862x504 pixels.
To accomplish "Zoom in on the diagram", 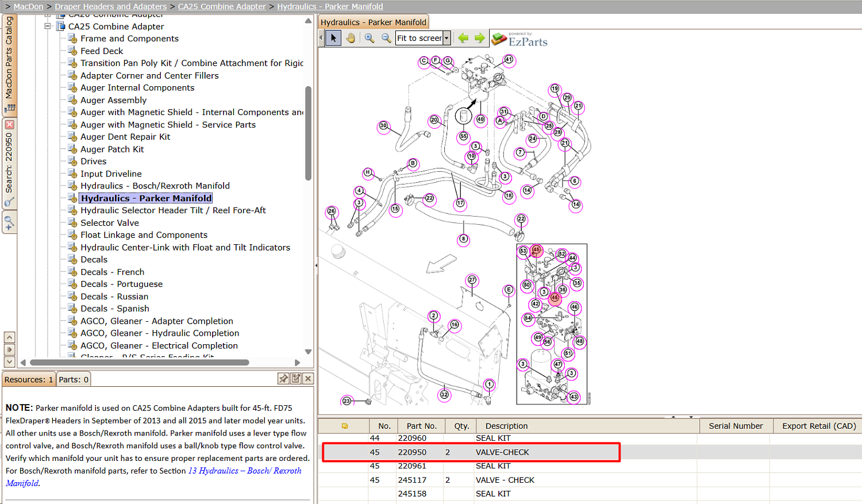I will click(370, 38).
